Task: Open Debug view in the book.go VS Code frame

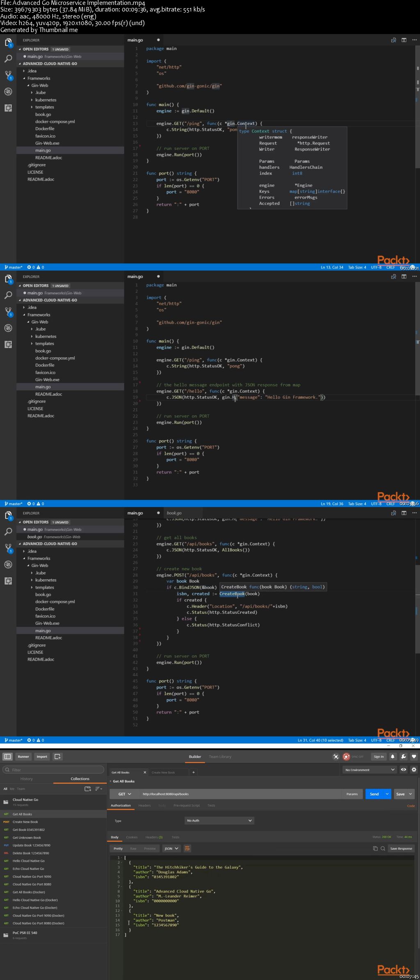Action: tap(8, 565)
